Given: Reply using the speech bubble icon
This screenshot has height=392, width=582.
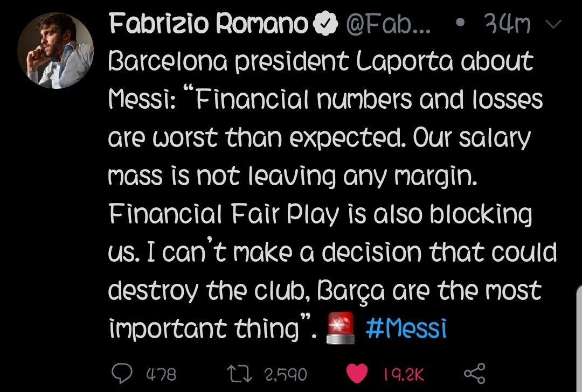Looking at the screenshot, I should tap(122, 374).
